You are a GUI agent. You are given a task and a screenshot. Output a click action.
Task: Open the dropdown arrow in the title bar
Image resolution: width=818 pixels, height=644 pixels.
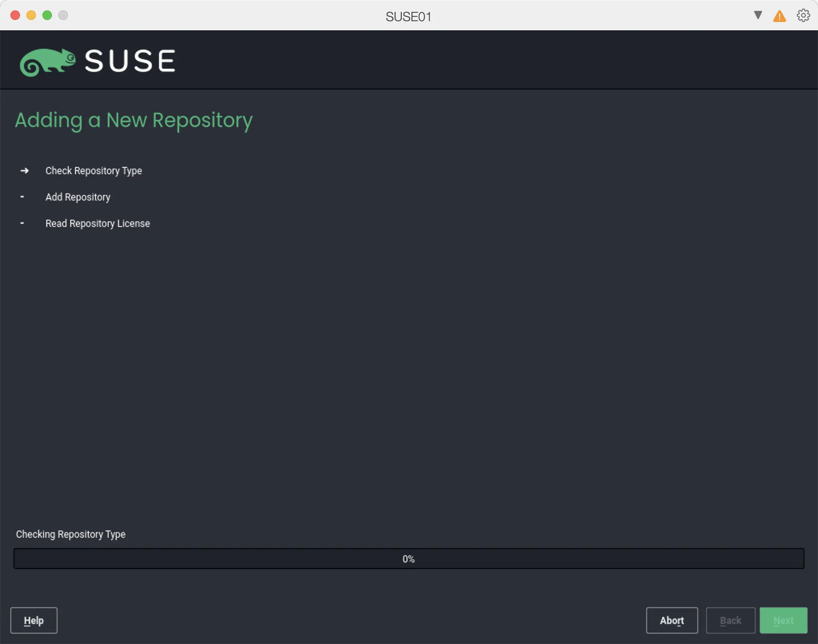point(757,15)
